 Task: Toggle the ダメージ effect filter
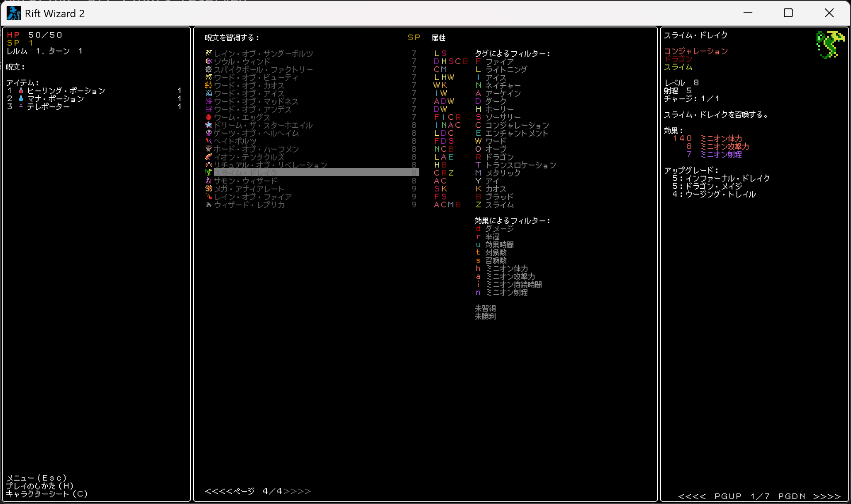499,229
